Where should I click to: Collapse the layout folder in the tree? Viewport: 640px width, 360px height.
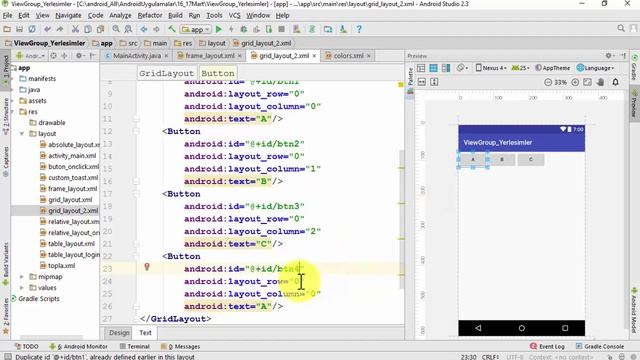(x=22, y=134)
